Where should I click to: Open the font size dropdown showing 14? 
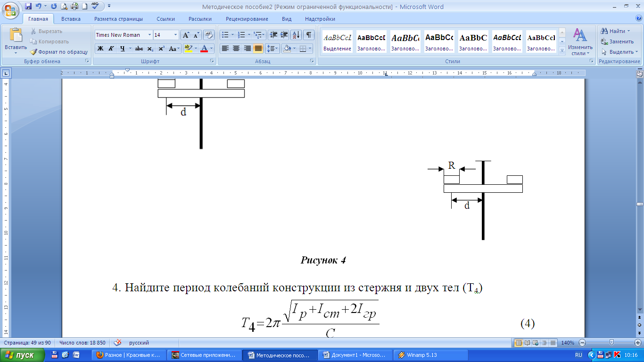(176, 35)
